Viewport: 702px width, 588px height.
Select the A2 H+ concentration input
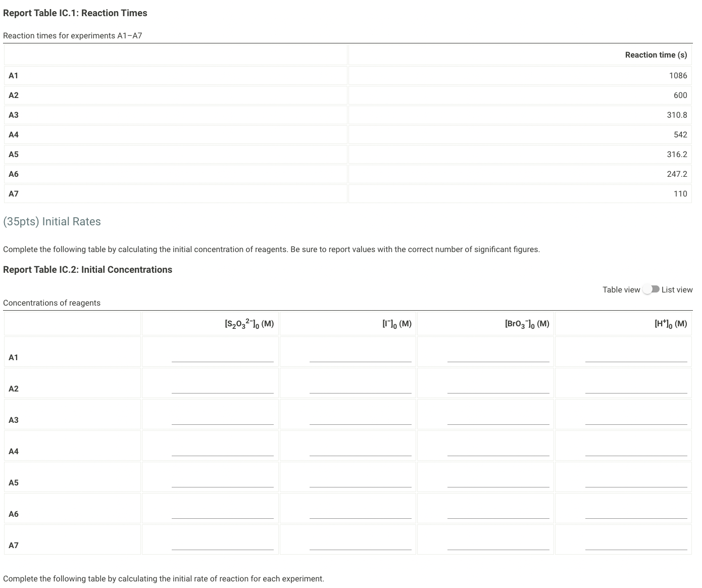click(x=636, y=387)
